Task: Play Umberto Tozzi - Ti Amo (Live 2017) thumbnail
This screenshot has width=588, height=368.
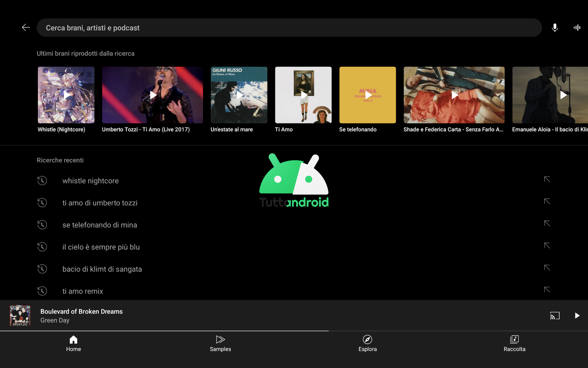Action: [152, 95]
